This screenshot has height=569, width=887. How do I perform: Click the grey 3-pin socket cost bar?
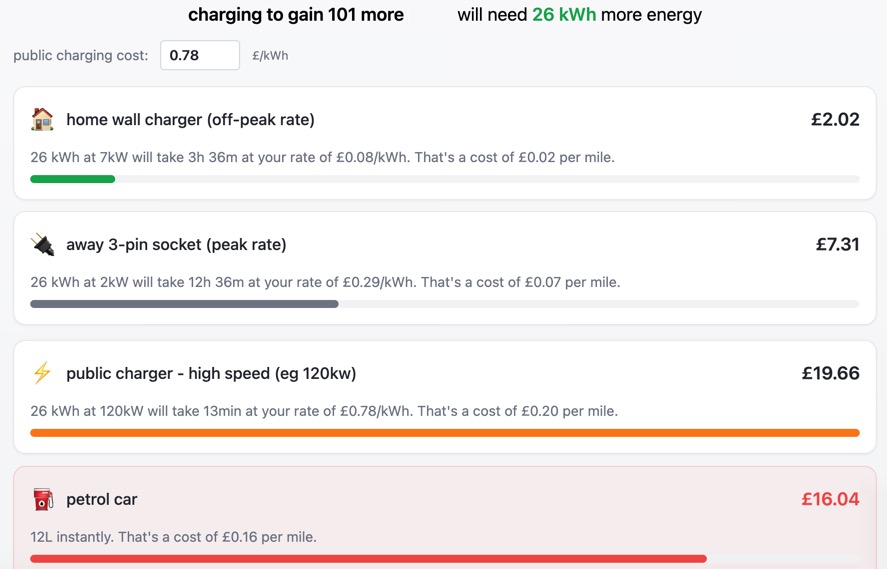pyautogui.click(x=184, y=304)
